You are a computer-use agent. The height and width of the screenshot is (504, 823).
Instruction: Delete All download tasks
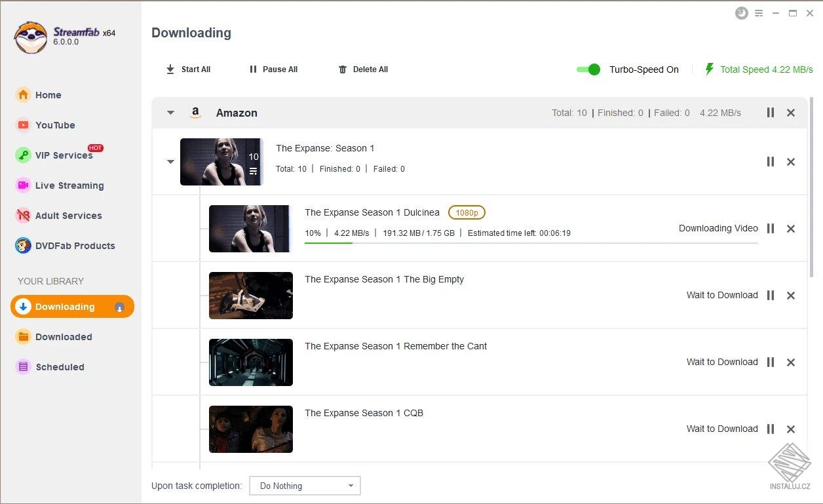(x=363, y=69)
